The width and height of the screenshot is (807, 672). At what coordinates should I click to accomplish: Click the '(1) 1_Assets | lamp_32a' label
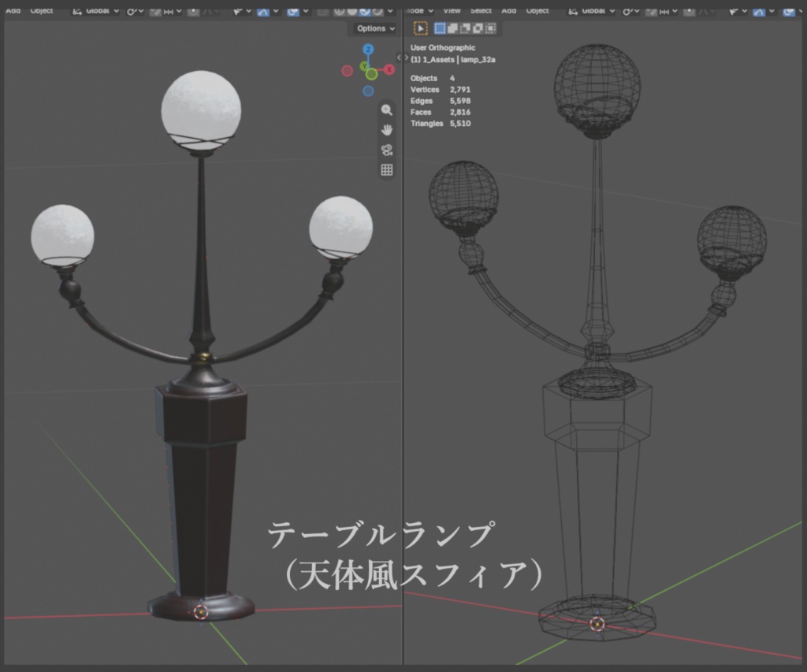coord(453,60)
